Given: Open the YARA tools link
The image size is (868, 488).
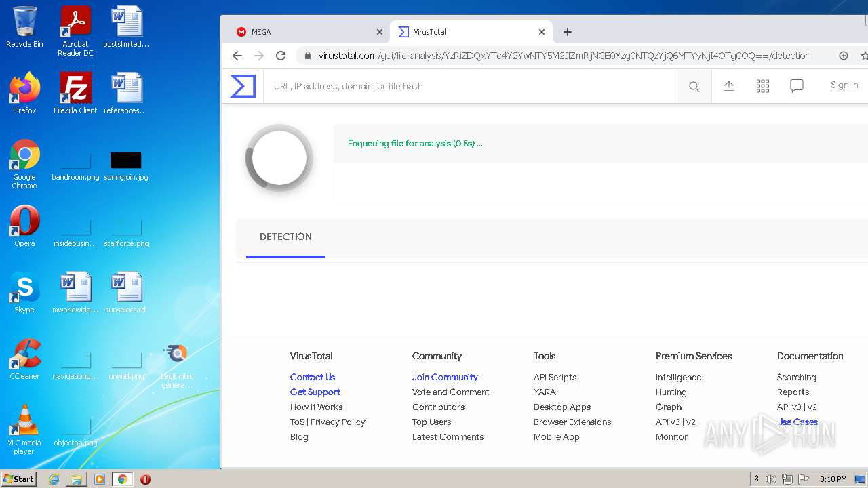Looking at the screenshot, I should coord(545,392).
